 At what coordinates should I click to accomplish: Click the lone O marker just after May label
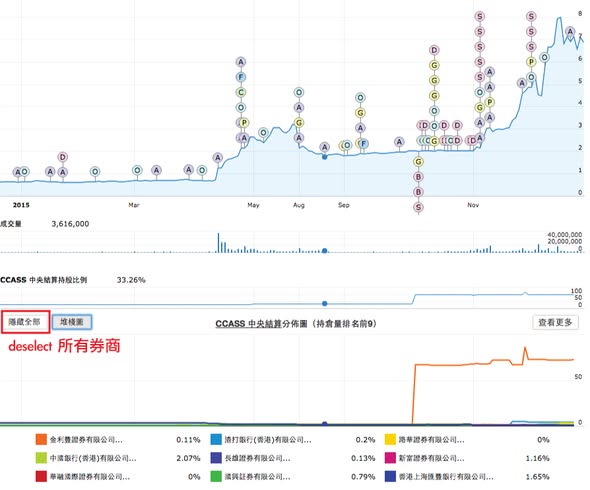[x=263, y=132]
